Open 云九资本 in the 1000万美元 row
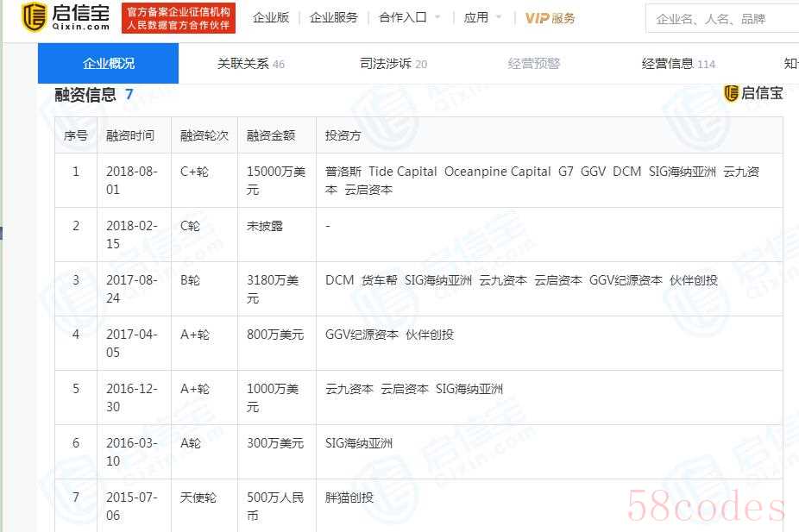This screenshot has width=799, height=532. pyautogui.click(x=349, y=389)
